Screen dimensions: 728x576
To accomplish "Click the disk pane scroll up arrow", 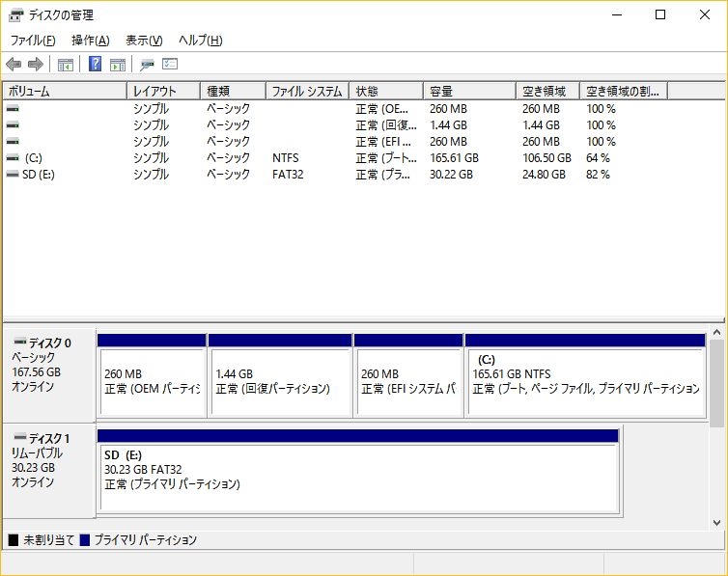I will coord(716,332).
